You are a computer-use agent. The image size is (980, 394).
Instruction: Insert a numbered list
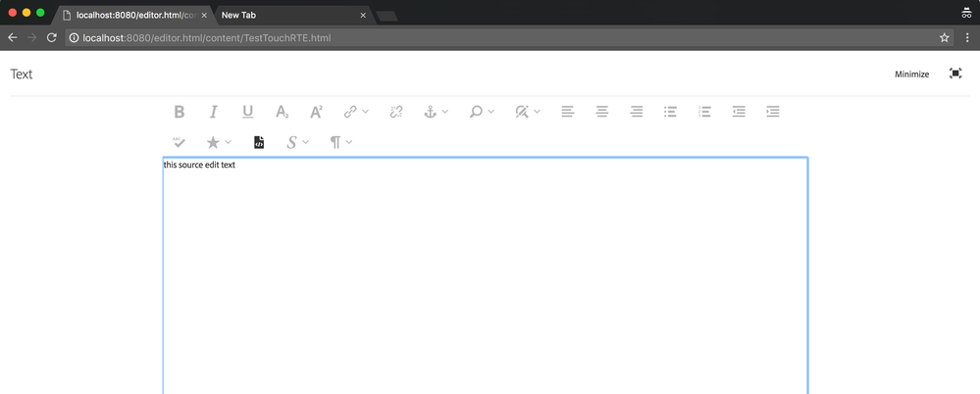tap(704, 112)
